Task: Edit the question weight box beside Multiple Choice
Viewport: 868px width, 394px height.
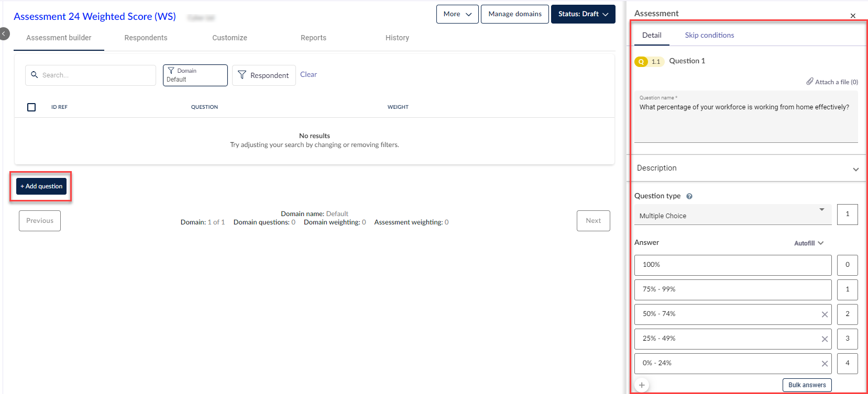Action: coord(847,215)
